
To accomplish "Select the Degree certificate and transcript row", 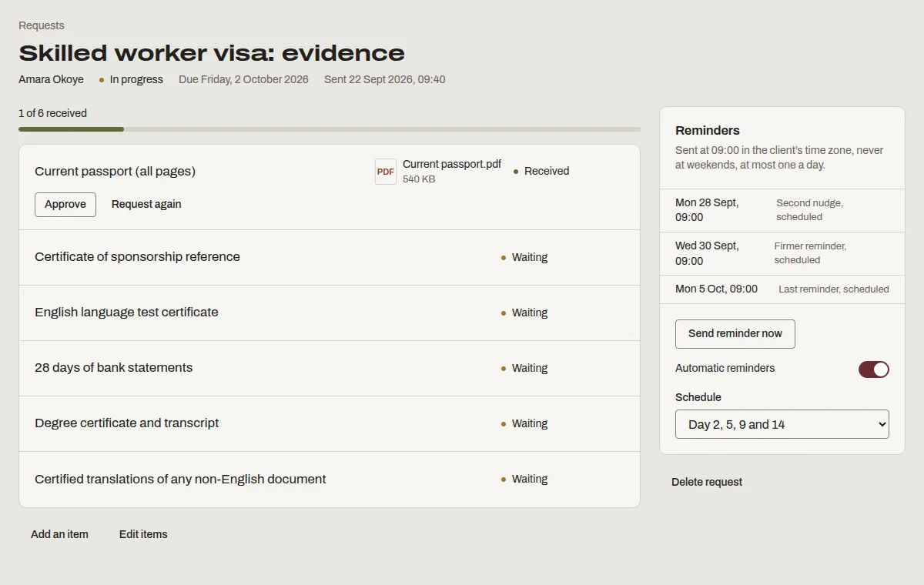I will (x=330, y=423).
